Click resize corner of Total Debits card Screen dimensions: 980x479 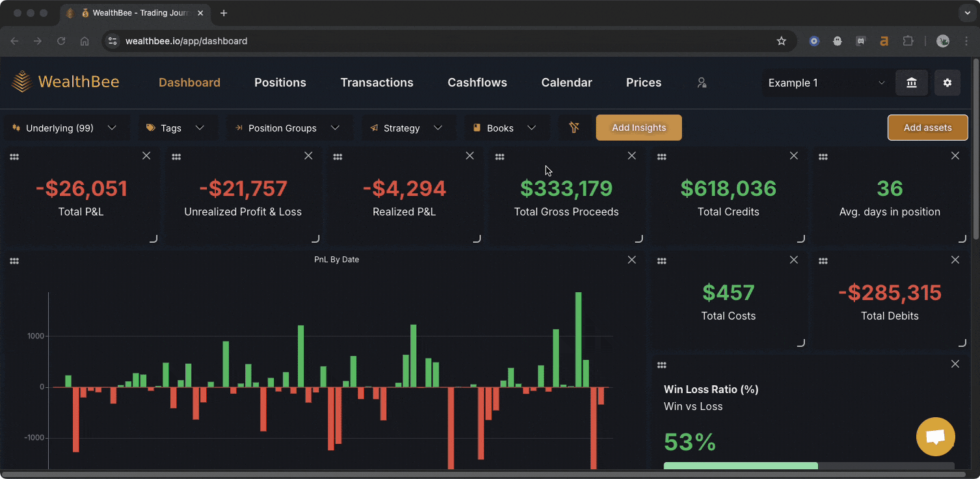pos(962,343)
